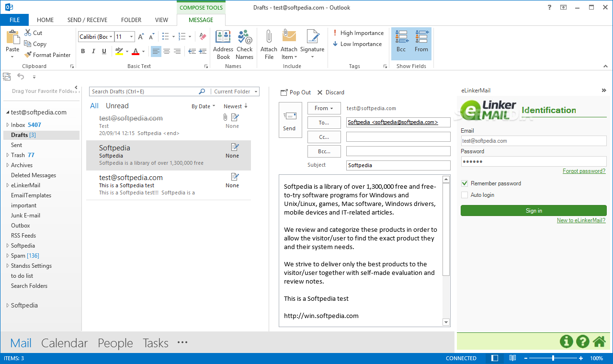Decrease paragraph indent
This screenshot has width=613, height=364.
(x=192, y=51)
